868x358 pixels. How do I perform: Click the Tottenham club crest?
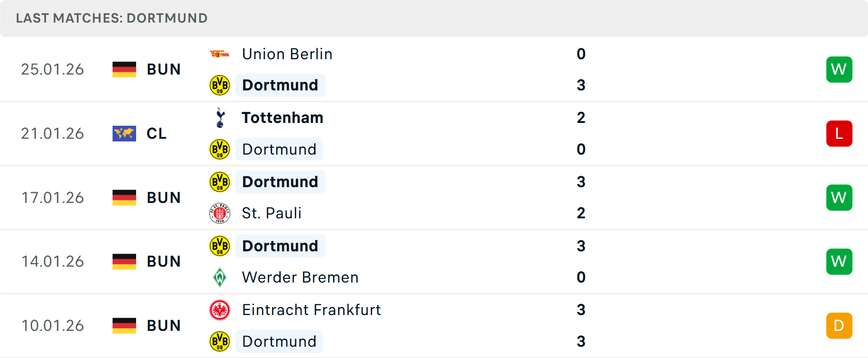coord(220,117)
